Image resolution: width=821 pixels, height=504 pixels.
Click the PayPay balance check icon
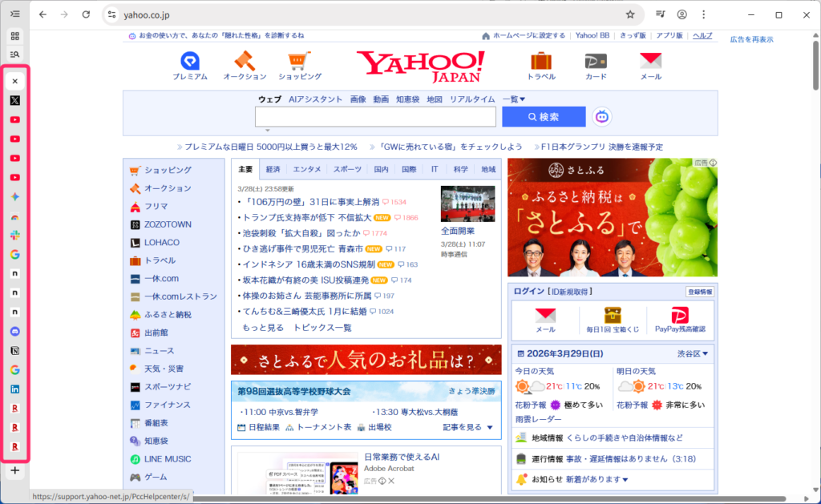(x=680, y=314)
